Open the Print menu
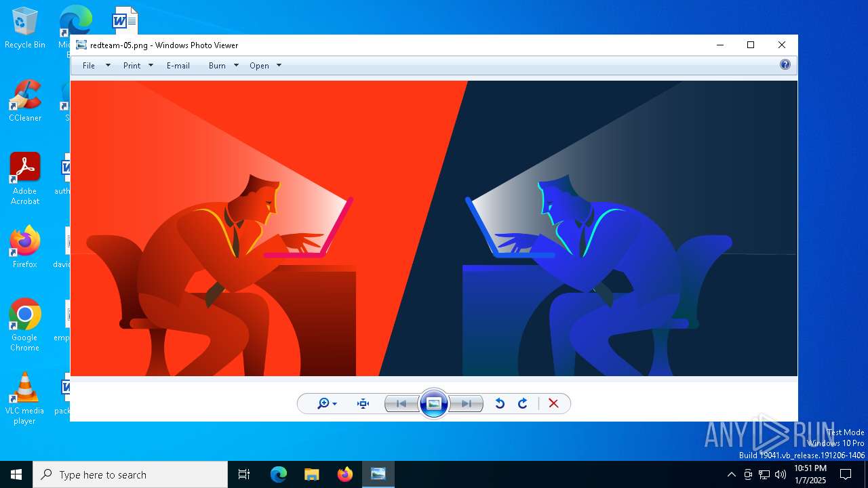This screenshot has height=488, width=868. click(132, 66)
